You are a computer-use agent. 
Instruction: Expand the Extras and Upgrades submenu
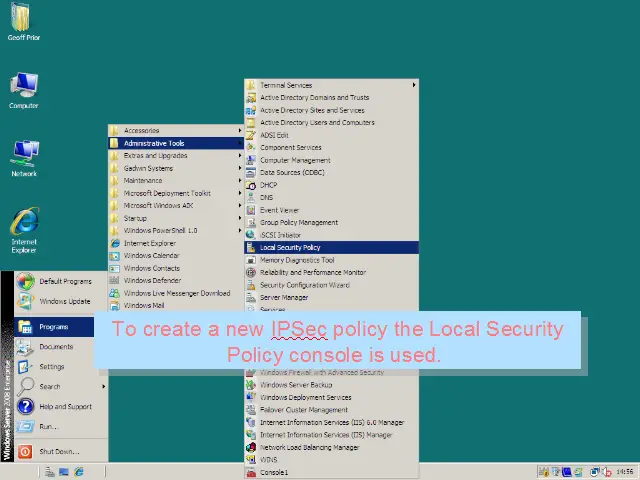pyautogui.click(x=176, y=156)
